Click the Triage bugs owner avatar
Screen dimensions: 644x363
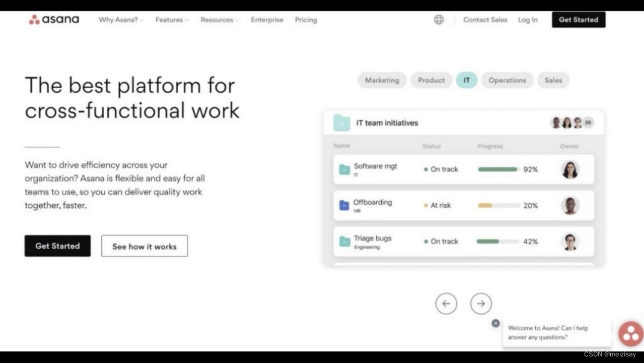tap(570, 242)
